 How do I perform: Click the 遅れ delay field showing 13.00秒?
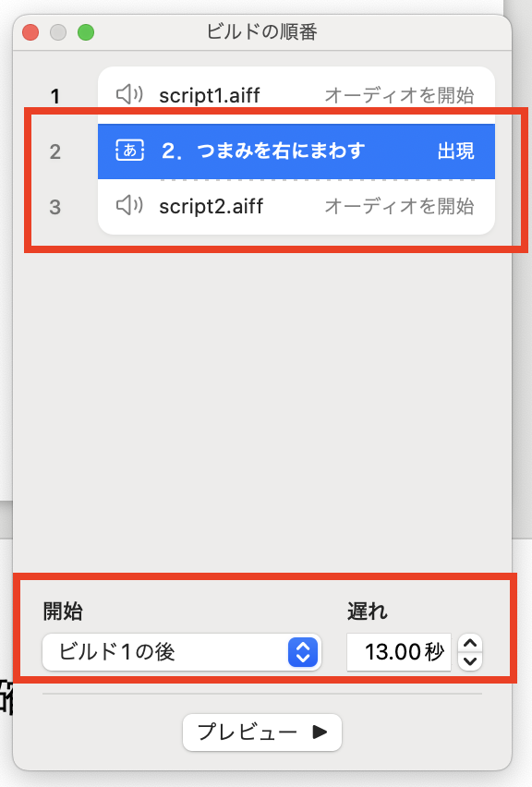point(398,652)
